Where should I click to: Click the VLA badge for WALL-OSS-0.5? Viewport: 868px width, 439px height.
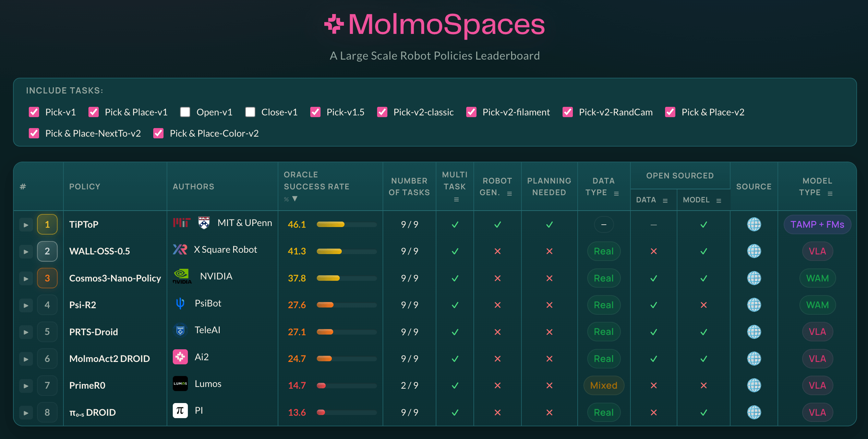coord(817,251)
